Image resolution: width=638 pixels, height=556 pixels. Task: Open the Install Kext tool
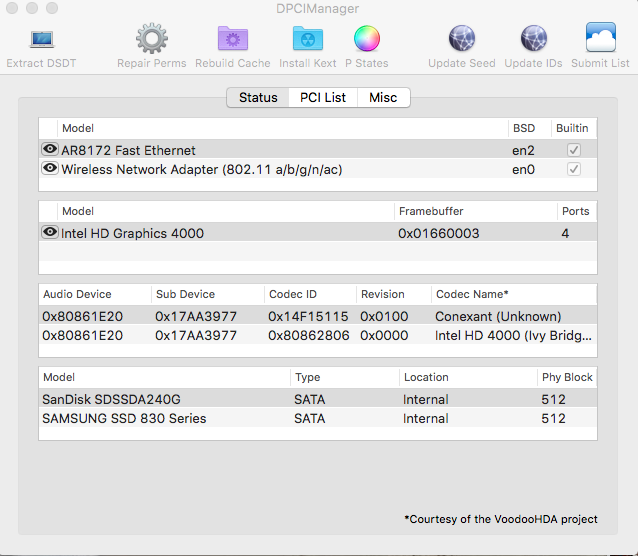[307, 40]
